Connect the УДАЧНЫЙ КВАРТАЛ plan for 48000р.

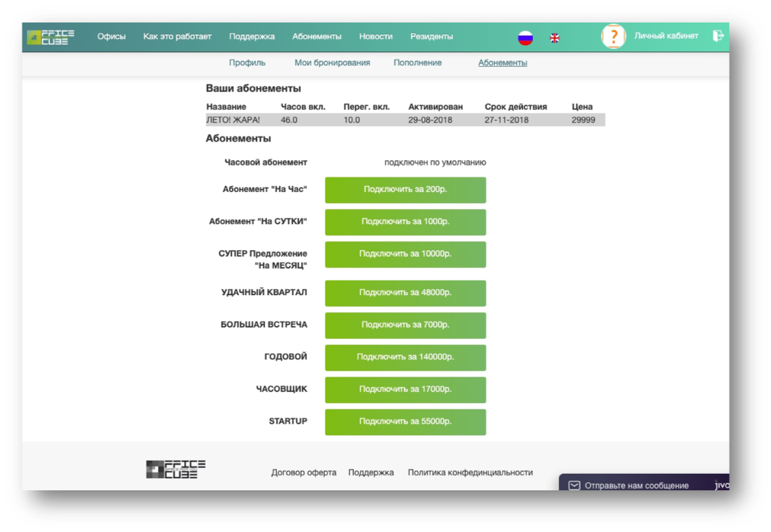(405, 293)
